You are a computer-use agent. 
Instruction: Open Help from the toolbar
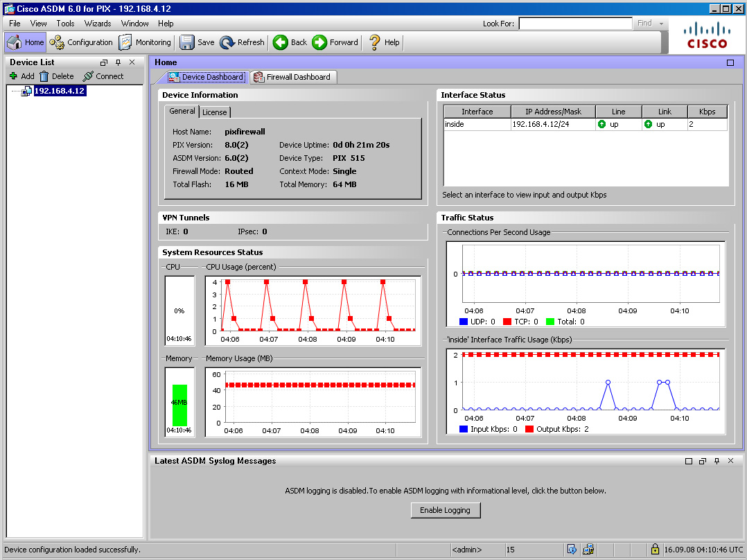tap(384, 42)
